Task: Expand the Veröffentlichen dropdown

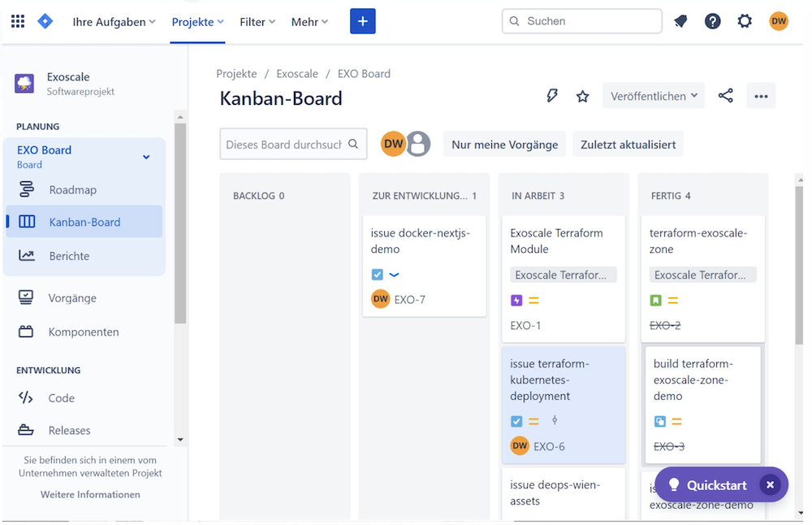Action: [x=654, y=96]
